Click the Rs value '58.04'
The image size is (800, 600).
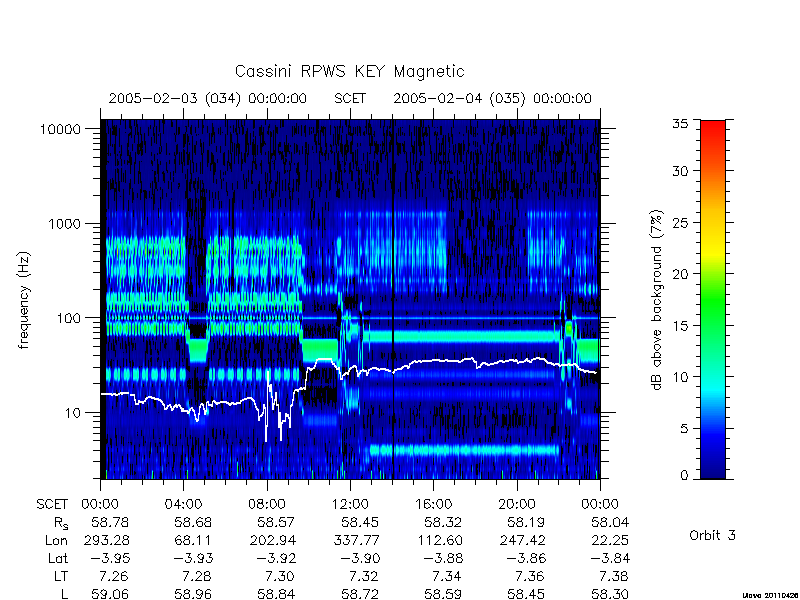click(x=610, y=522)
